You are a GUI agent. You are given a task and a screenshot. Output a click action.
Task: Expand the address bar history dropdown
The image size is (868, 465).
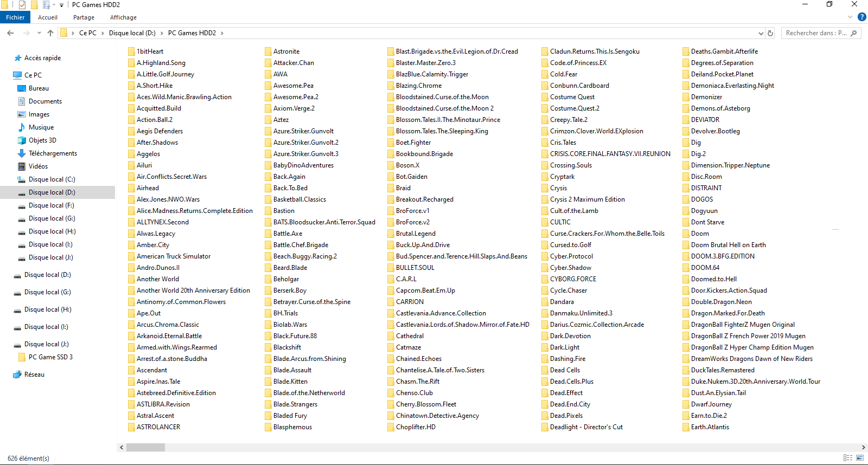761,33
